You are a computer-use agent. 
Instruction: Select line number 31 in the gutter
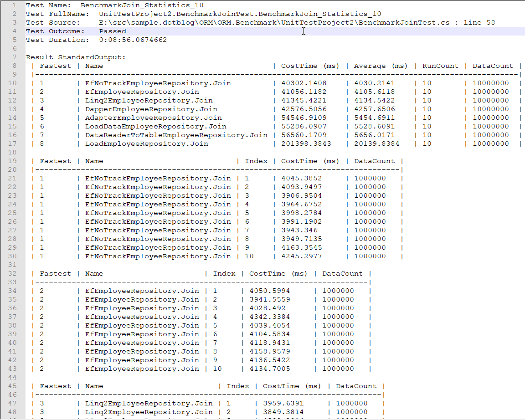pyautogui.click(x=13, y=265)
